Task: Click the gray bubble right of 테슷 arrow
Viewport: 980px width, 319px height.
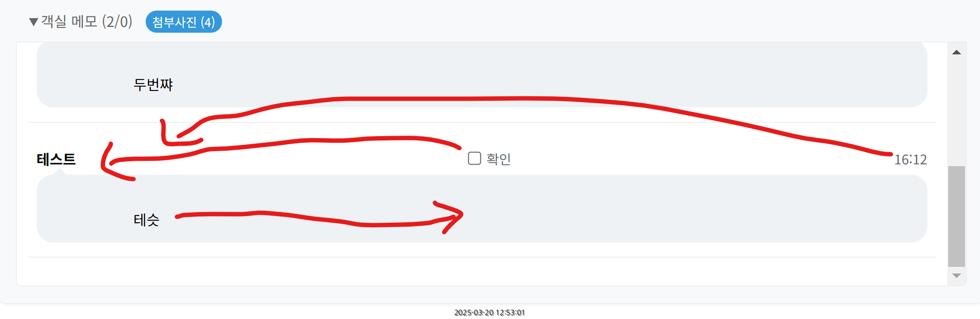Action: 693,209
